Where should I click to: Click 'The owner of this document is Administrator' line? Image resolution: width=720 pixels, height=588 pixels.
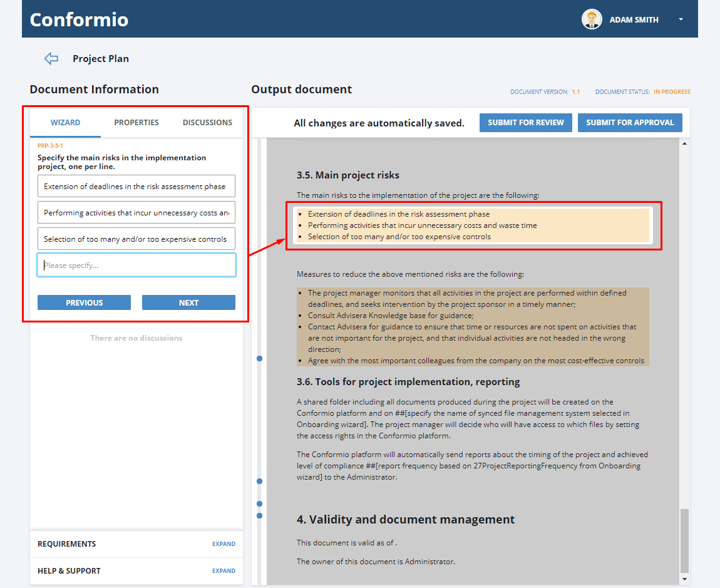(x=376, y=561)
